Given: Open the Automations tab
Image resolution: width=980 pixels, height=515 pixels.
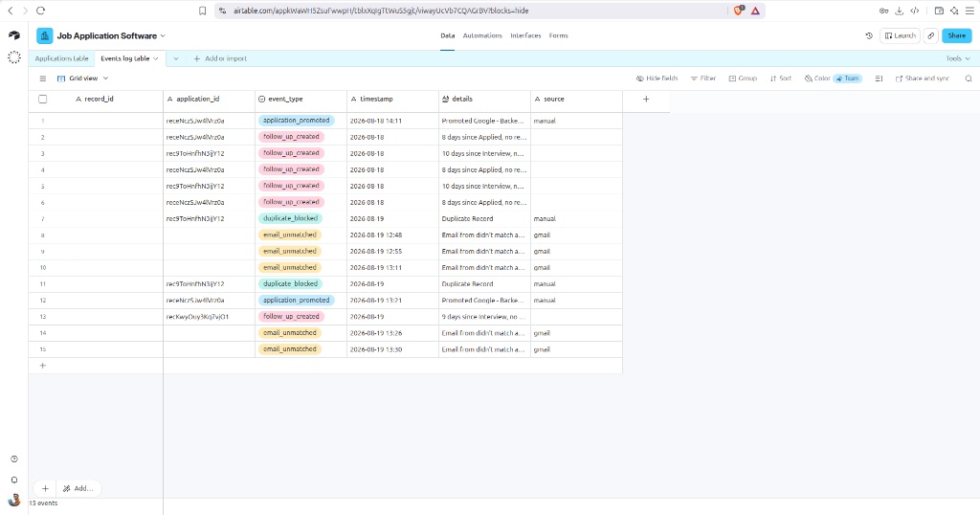Looking at the screenshot, I should click(x=482, y=35).
